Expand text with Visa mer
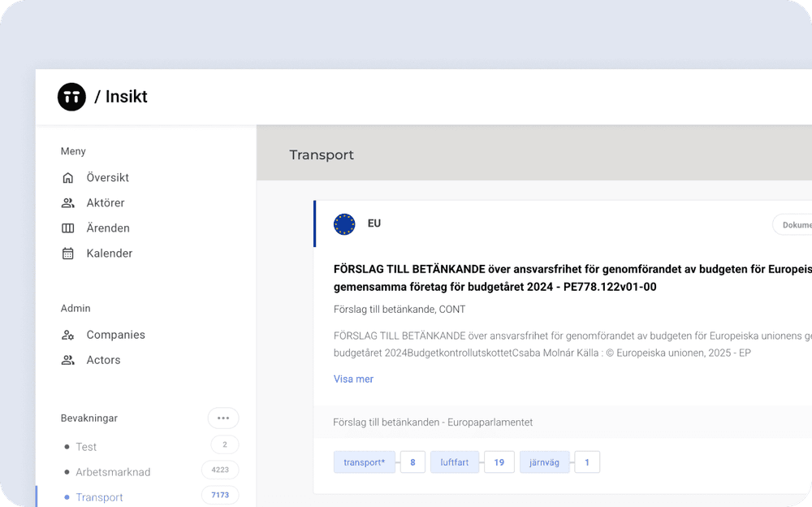This screenshot has width=812, height=507. tap(353, 379)
